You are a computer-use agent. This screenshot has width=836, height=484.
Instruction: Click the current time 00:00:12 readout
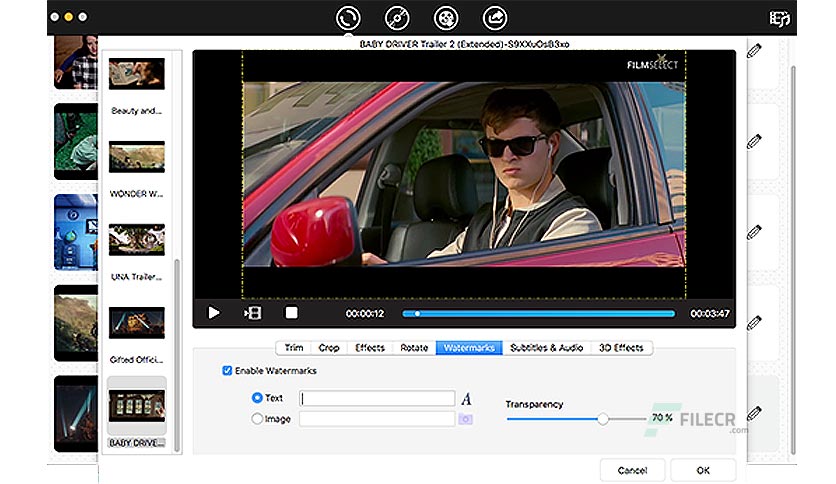pos(365,313)
